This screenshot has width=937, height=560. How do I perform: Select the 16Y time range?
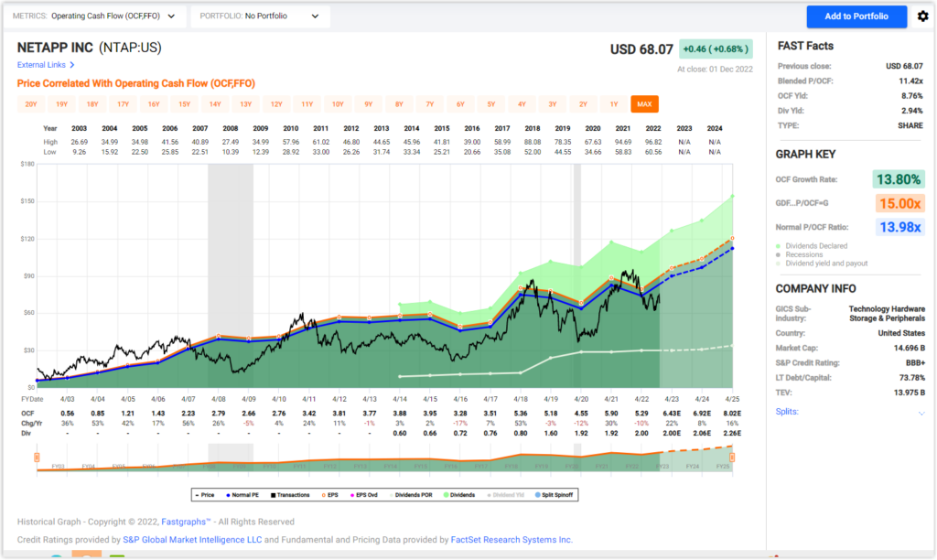coord(154,104)
